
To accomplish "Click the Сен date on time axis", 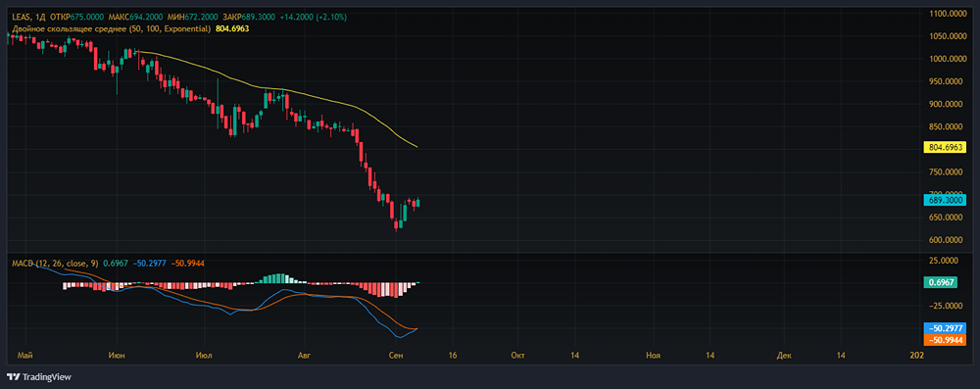I will (x=396, y=356).
